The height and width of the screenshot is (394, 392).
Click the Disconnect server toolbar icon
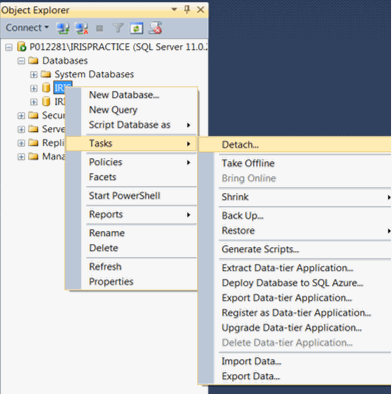81,28
